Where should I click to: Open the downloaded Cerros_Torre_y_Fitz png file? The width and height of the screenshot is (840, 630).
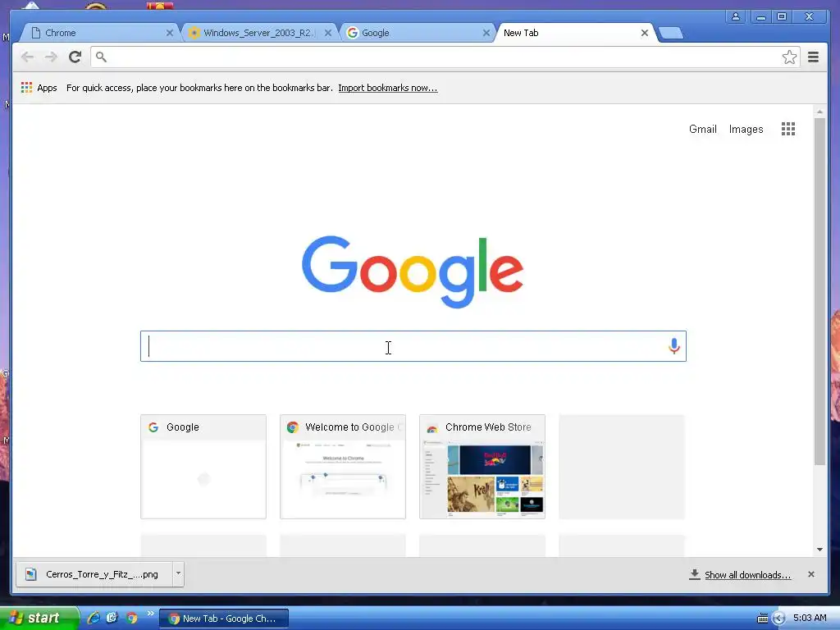pos(94,574)
